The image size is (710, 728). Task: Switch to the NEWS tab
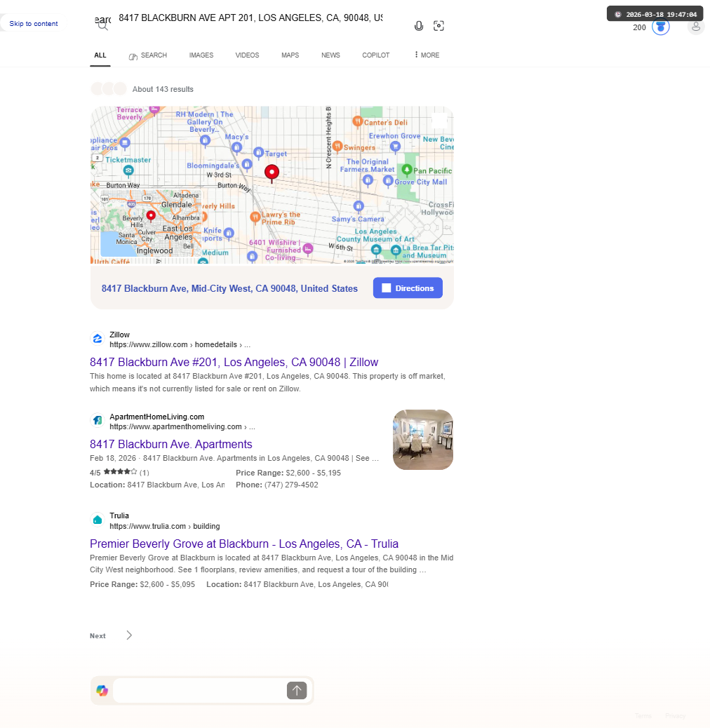click(330, 55)
